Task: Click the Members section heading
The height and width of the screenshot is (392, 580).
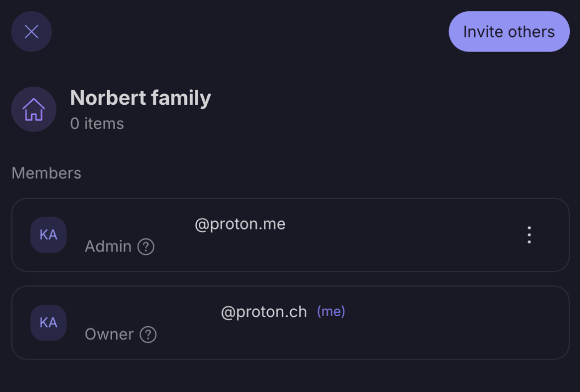Action: [46, 173]
